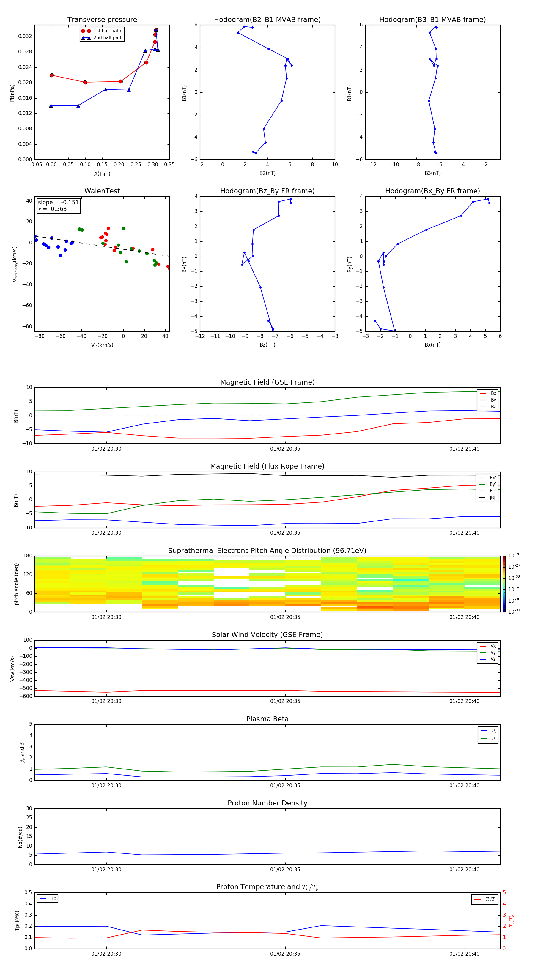This screenshot has height=980, width=535.
Task: Click 'pitch angle (deg)' axis label
Action: (16, 584)
